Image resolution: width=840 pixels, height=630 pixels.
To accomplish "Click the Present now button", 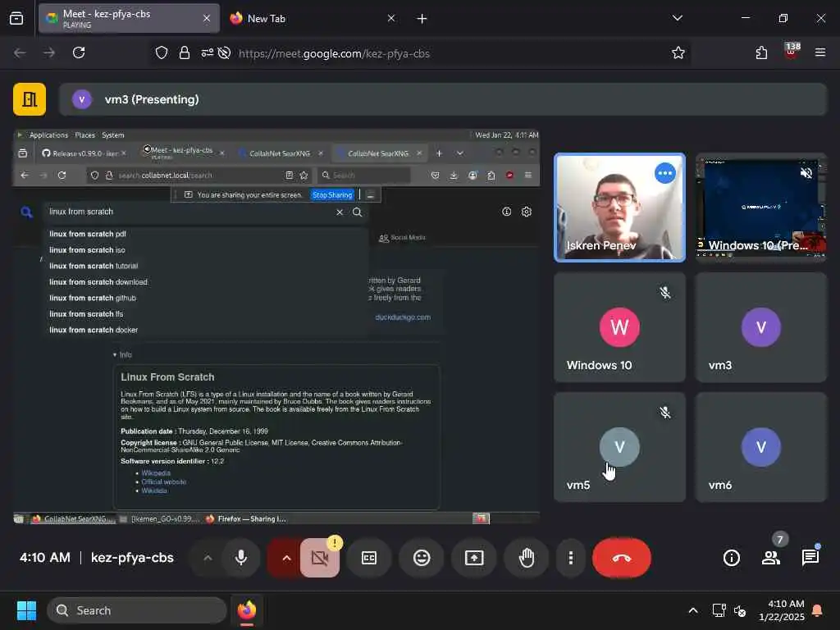I will coord(474,558).
